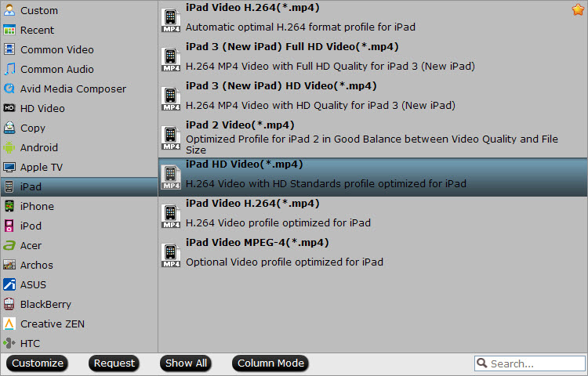Click the iPhone device icon
588x376 pixels.
pos(9,206)
